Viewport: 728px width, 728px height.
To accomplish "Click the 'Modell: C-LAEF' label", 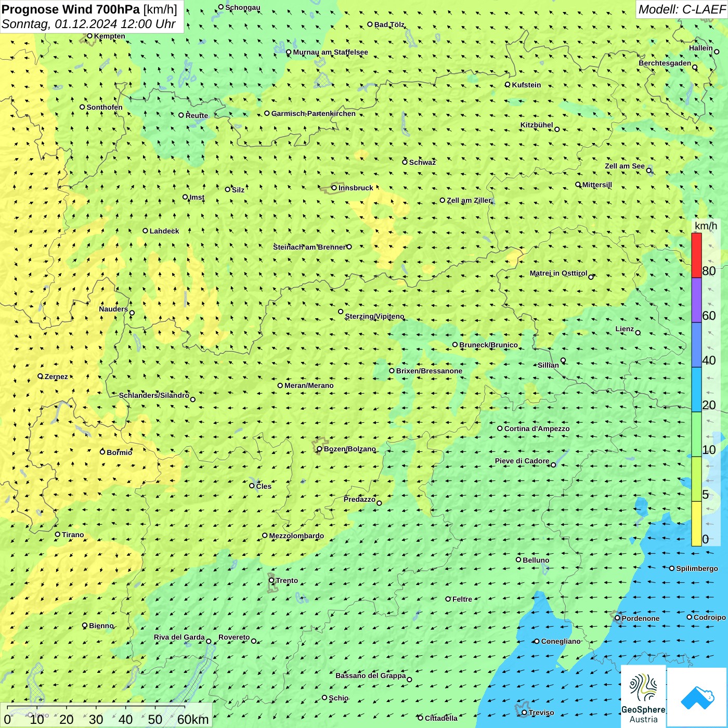I will tap(682, 9).
